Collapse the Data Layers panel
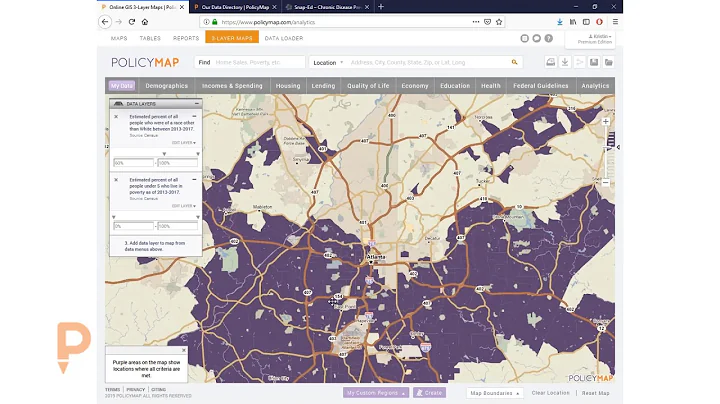 coord(197,104)
